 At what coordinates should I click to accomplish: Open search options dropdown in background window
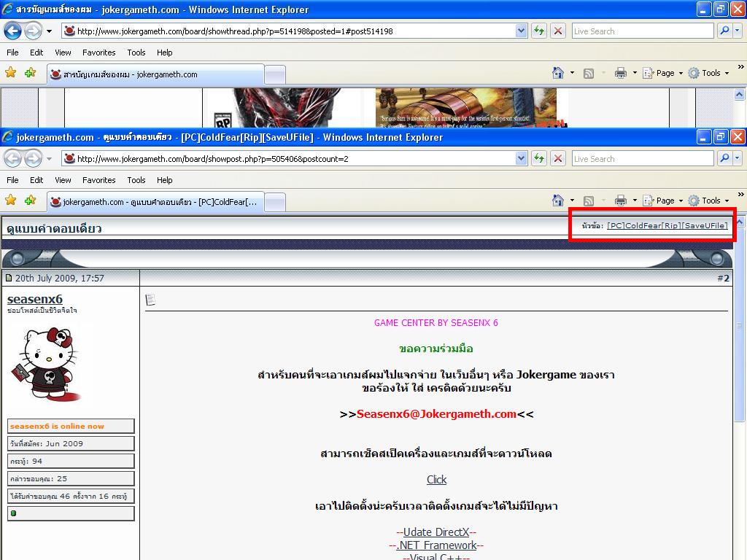point(738,31)
